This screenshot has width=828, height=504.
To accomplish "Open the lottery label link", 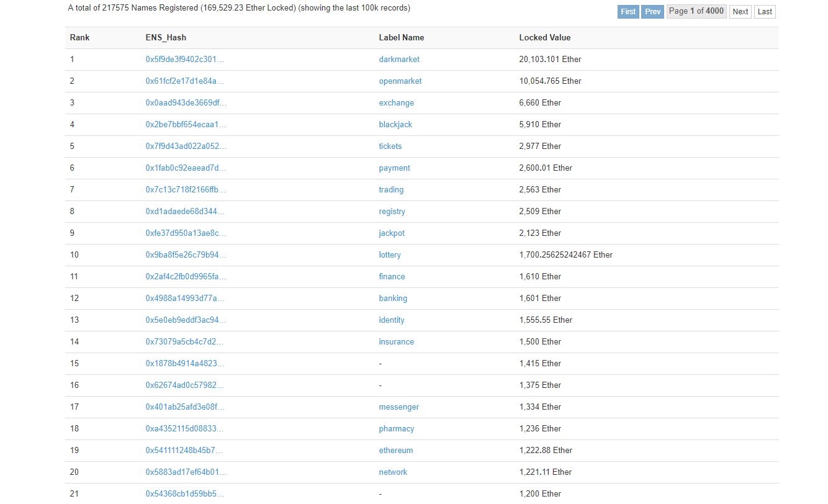I will [x=390, y=255].
